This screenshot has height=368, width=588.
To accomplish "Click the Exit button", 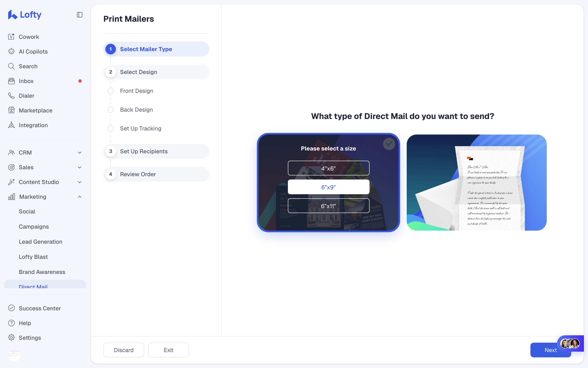I will [x=169, y=350].
